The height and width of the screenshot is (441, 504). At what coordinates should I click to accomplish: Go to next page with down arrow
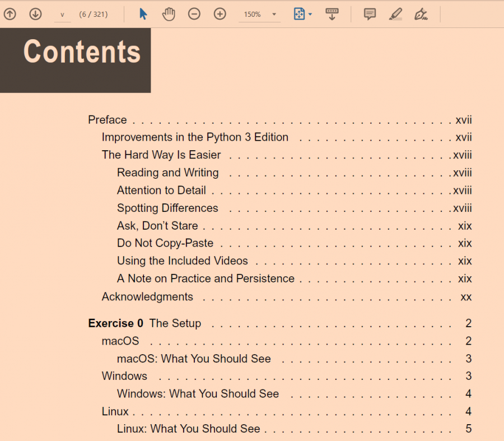[35, 14]
